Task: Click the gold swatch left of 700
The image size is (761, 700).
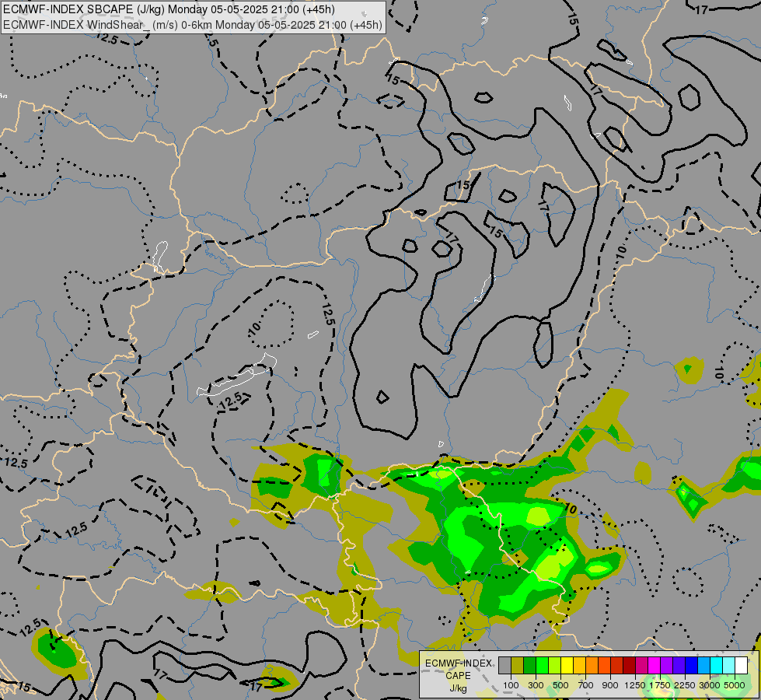Action: (x=579, y=666)
